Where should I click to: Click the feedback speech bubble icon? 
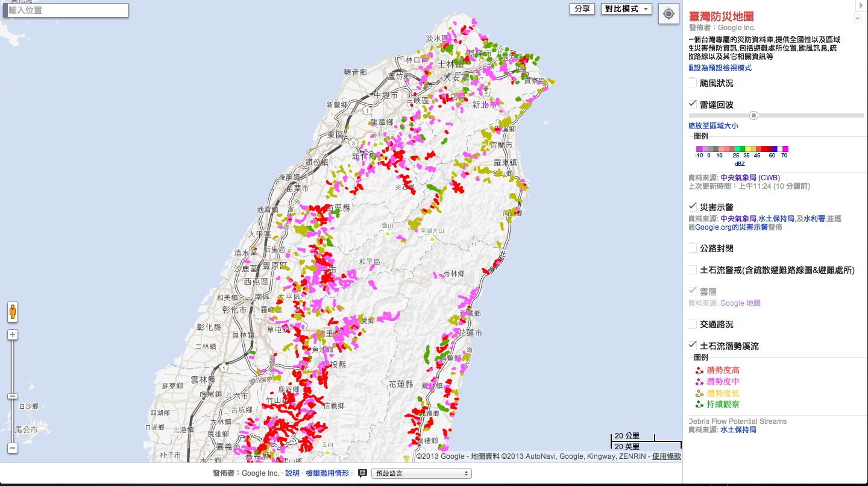[x=362, y=473]
